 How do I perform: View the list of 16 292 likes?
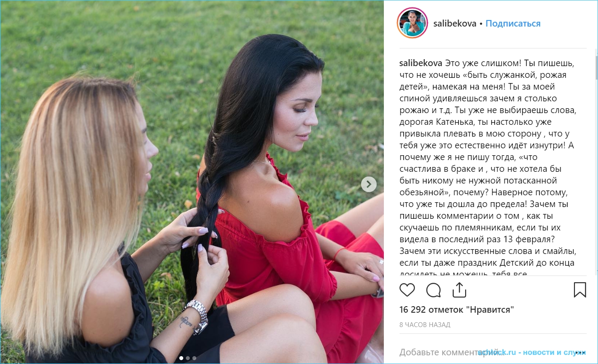[x=457, y=310]
